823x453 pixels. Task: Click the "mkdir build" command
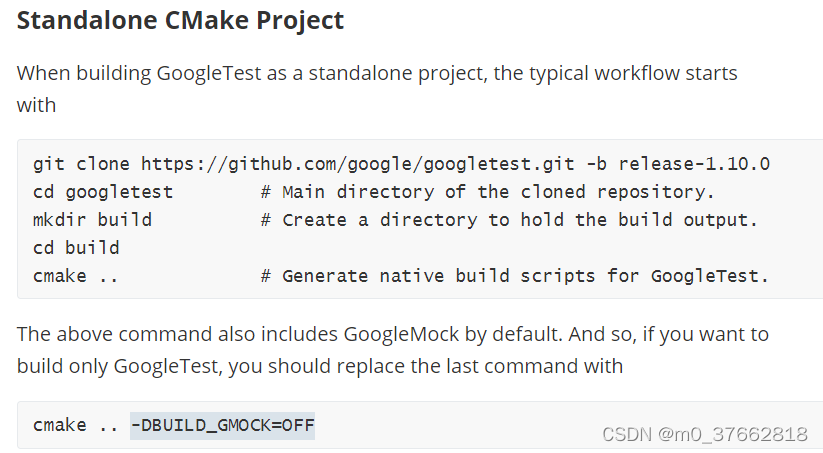[x=92, y=219]
